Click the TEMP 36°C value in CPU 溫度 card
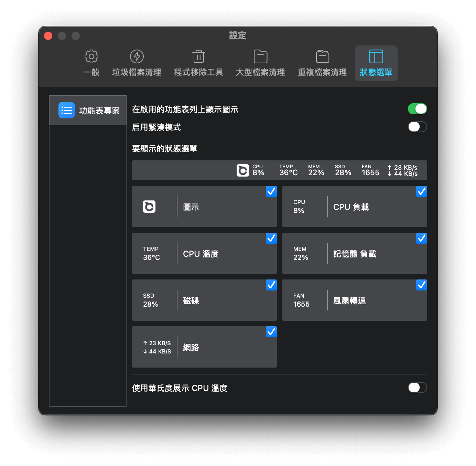This screenshot has height=466, width=476. click(x=152, y=253)
